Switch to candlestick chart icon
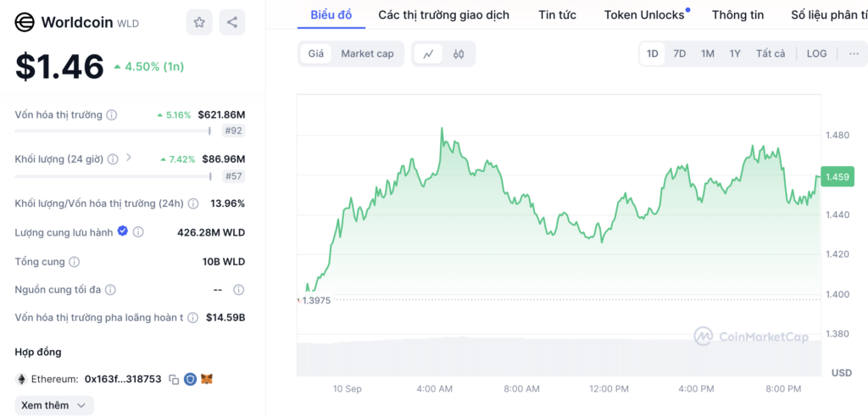Viewport: 868px width, 417px height. [x=459, y=53]
